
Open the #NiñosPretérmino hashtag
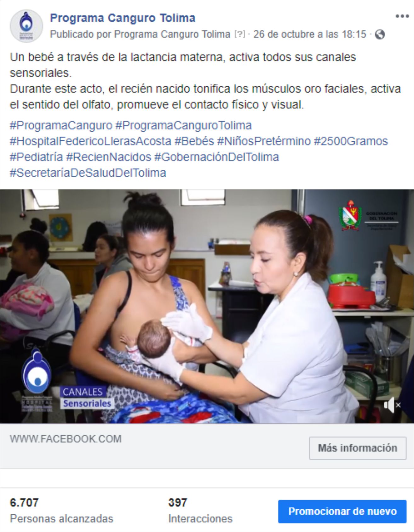[264, 141]
